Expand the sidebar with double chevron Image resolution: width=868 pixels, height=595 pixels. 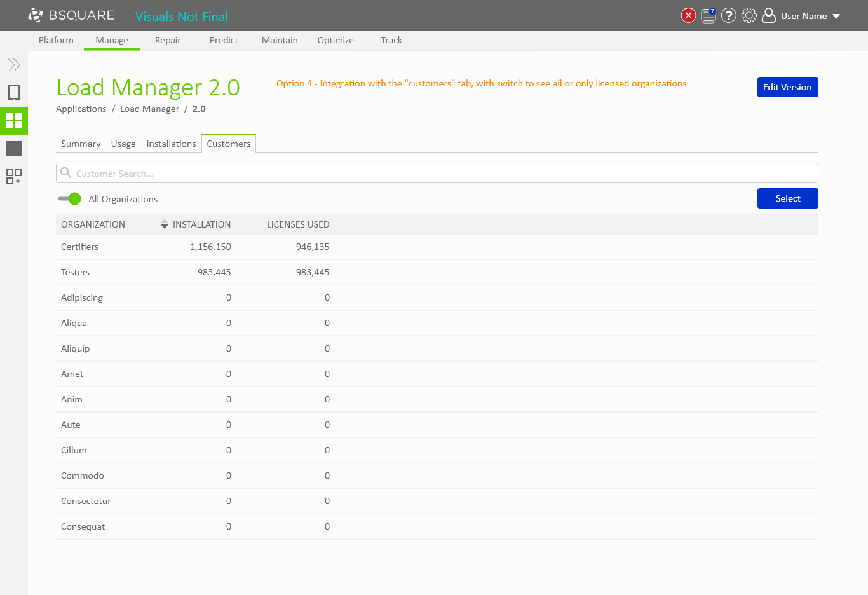(14, 65)
